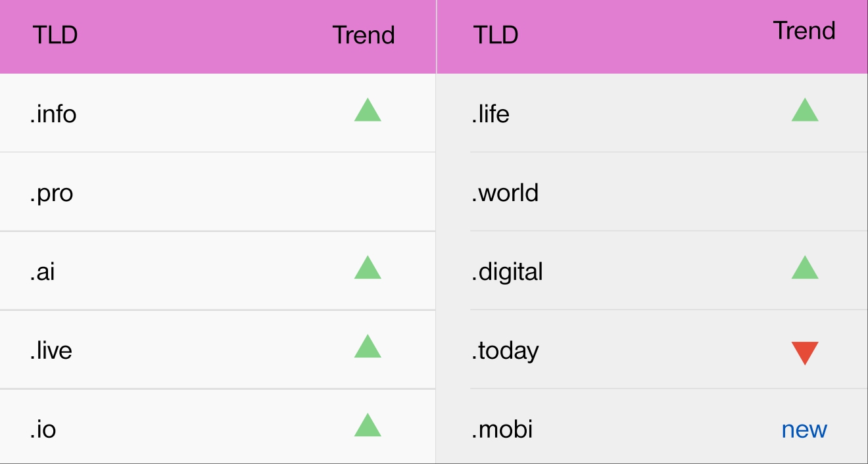Open the .life TLD entry
This screenshot has width=868, height=464.
pyautogui.click(x=491, y=114)
